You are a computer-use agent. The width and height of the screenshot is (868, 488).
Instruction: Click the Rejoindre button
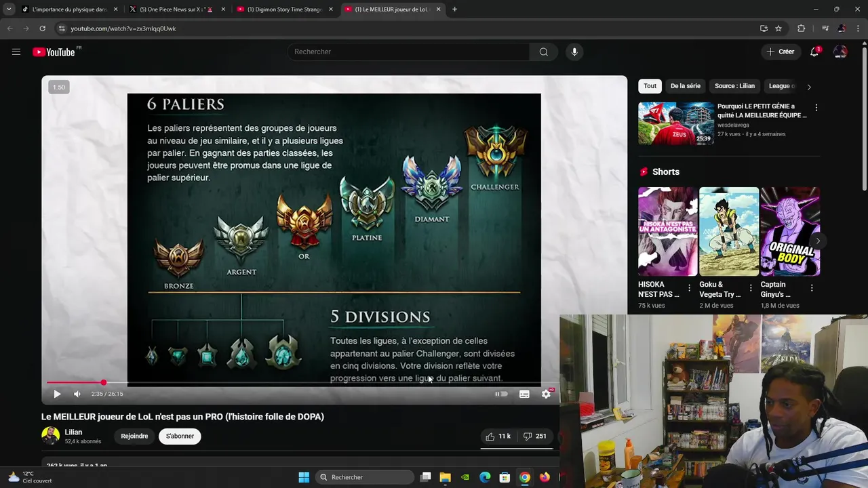click(134, 436)
